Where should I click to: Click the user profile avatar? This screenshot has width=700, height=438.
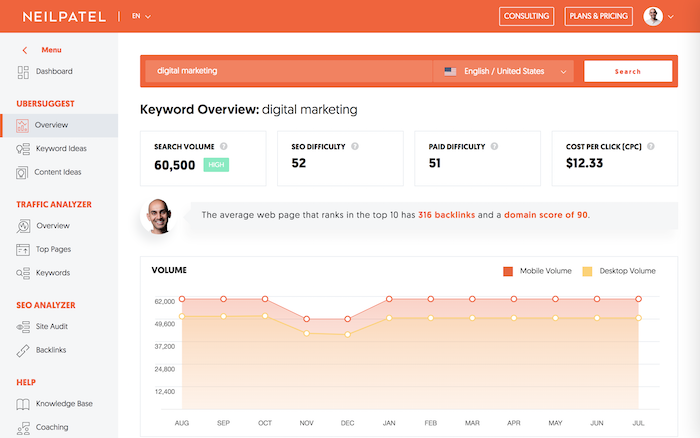pyautogui.click(x=653, y=17)
